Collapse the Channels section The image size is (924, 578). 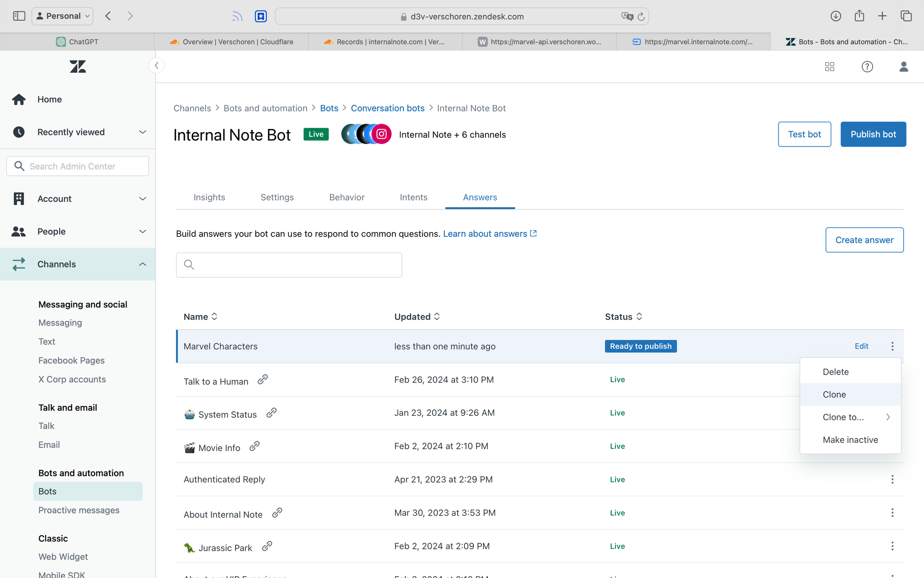pyautogui.click(x=142, y=264)
